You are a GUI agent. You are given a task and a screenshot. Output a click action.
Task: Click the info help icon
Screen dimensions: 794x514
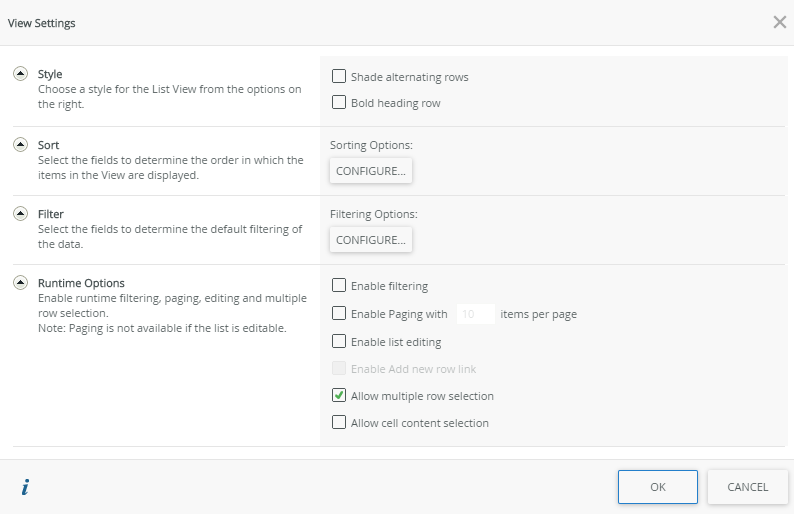[25, 487]
